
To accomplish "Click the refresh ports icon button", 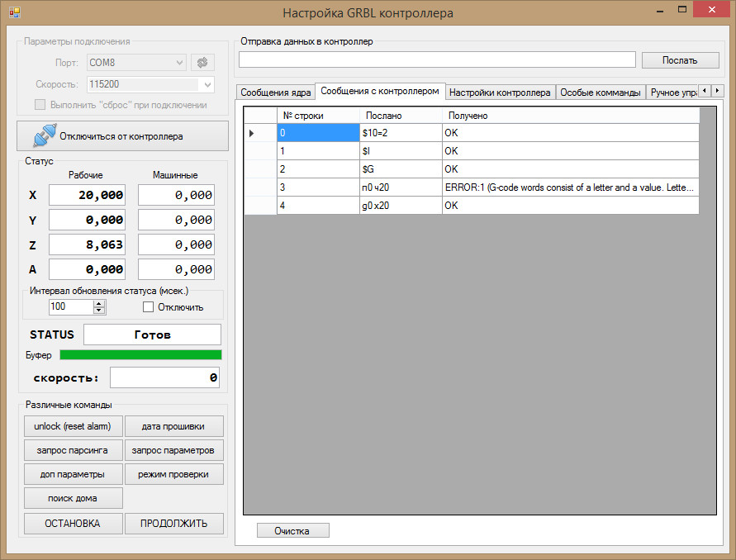I will [x=202, y=63].
